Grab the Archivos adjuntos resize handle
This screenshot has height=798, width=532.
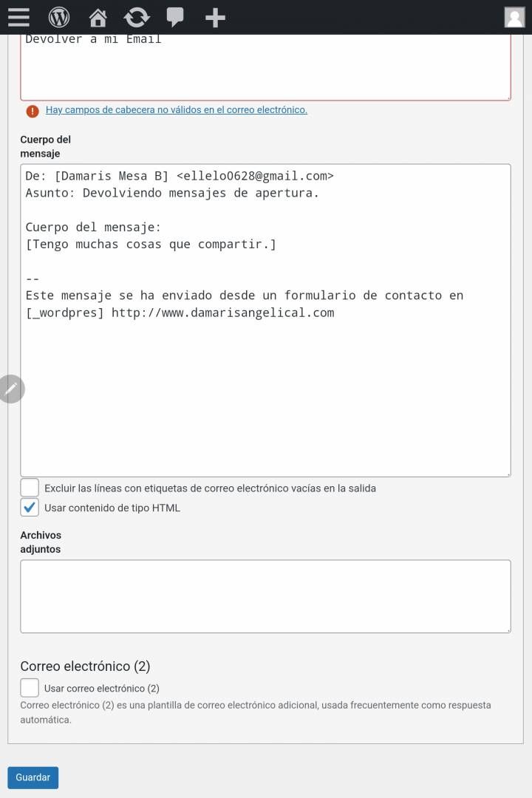508,630
